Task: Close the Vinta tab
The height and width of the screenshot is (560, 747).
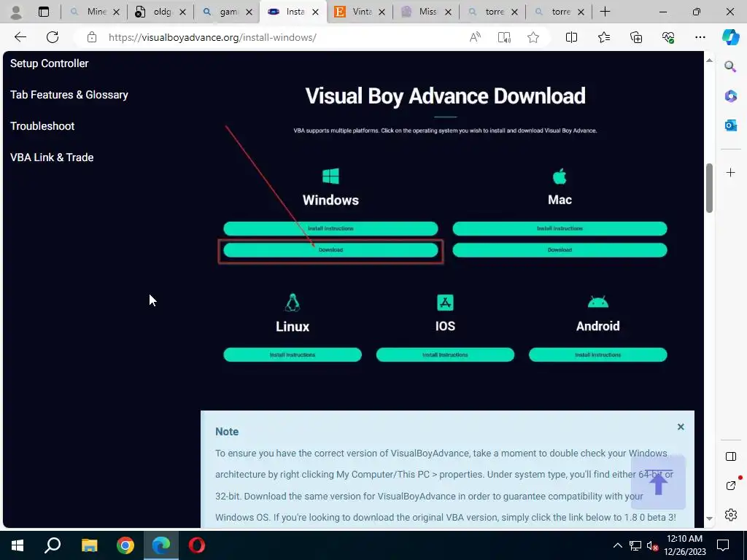Action: (x=382, y=12)
